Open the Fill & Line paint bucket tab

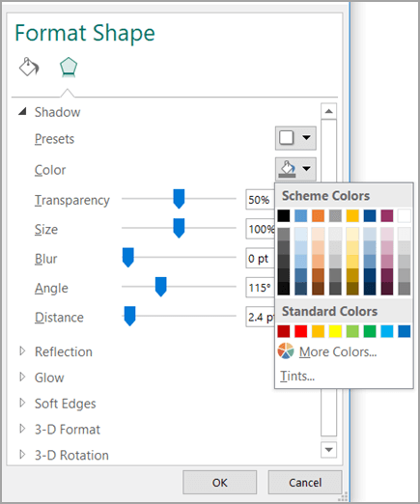pos(29,67)
